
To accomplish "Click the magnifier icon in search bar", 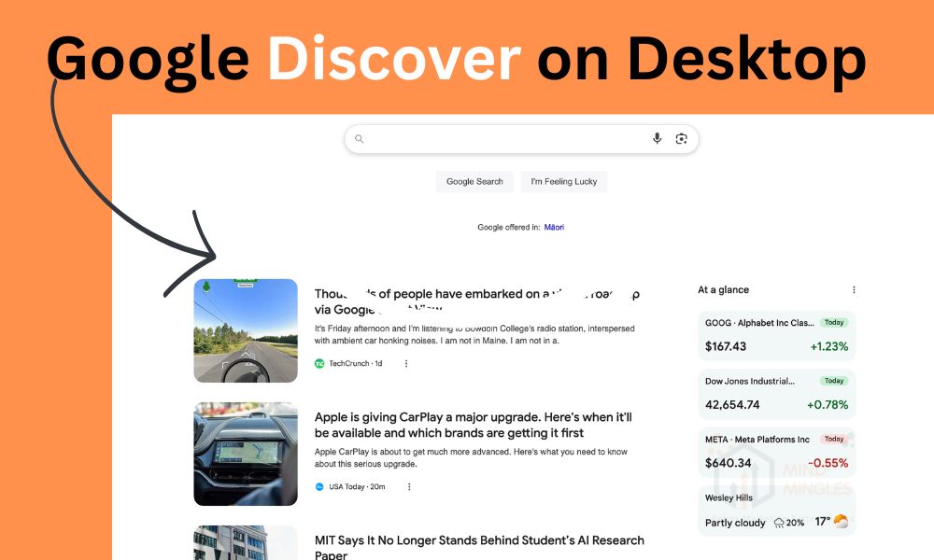I will (360, 139).
